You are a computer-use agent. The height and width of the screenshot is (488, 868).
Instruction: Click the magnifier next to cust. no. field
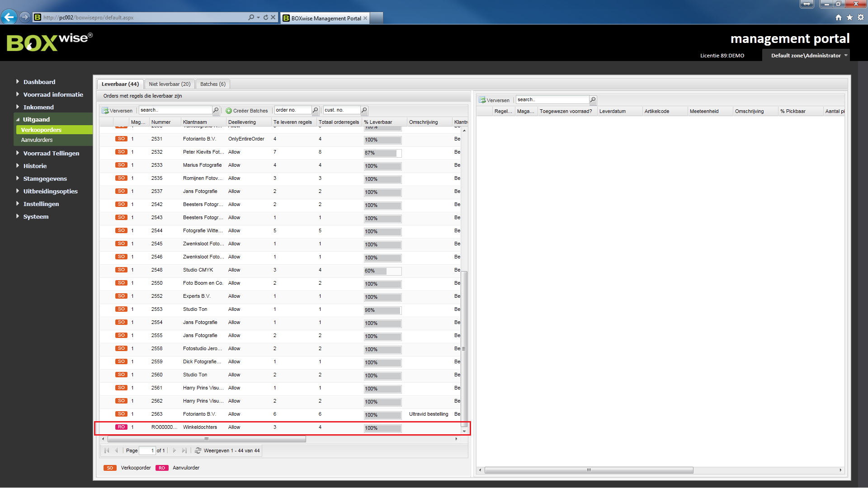coord(364,110)
